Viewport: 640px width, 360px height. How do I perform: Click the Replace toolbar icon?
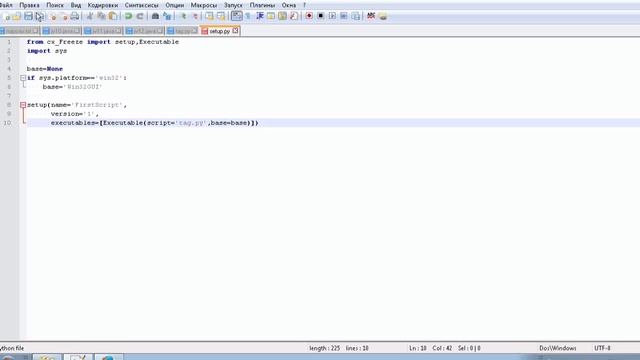pos(167,16)
